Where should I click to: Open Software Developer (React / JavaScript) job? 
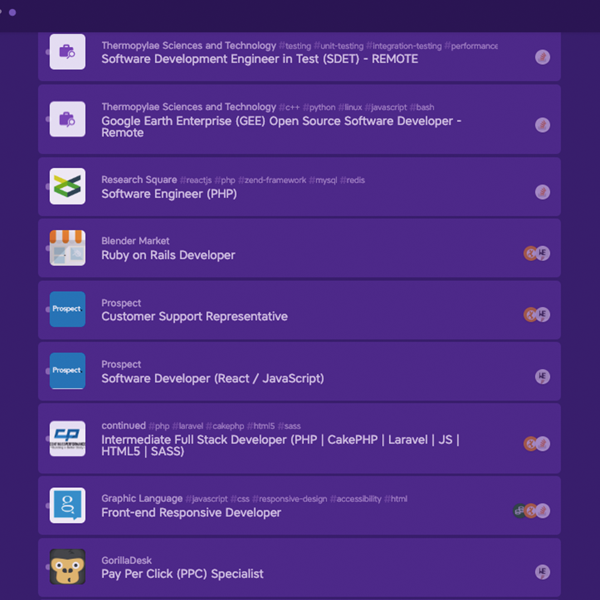[212, 378]
